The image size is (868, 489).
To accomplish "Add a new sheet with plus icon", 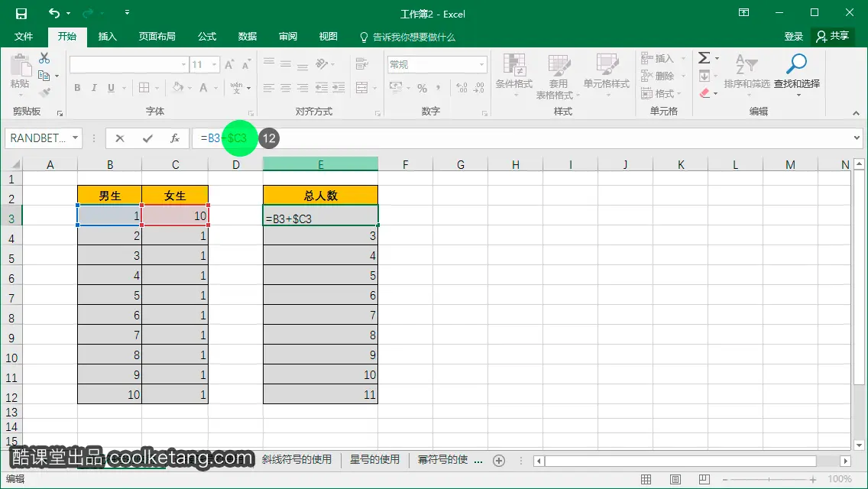I will [499, 461].
